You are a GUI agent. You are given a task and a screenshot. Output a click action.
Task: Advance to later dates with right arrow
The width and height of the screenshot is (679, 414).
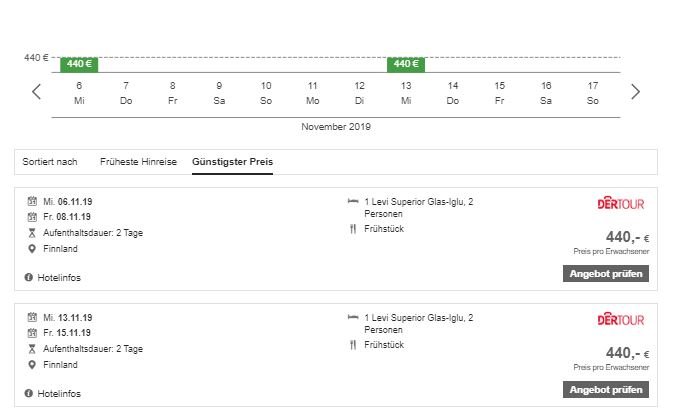click(635, 91)
